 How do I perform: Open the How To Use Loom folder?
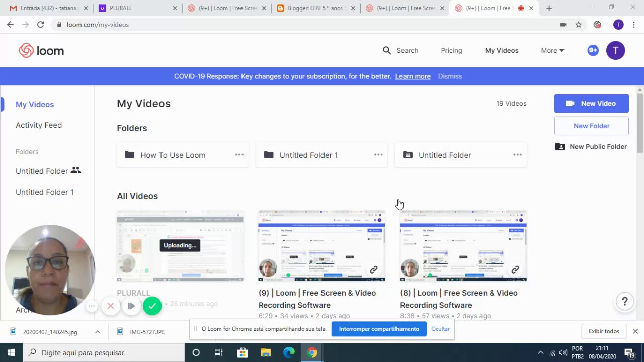pyautogui.click(x=183, y=155)
